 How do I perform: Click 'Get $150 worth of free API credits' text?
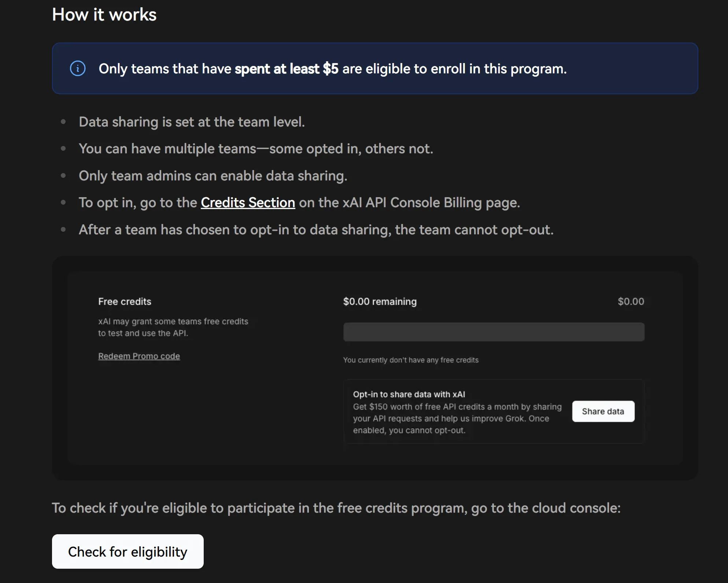(x=457, y=418)
